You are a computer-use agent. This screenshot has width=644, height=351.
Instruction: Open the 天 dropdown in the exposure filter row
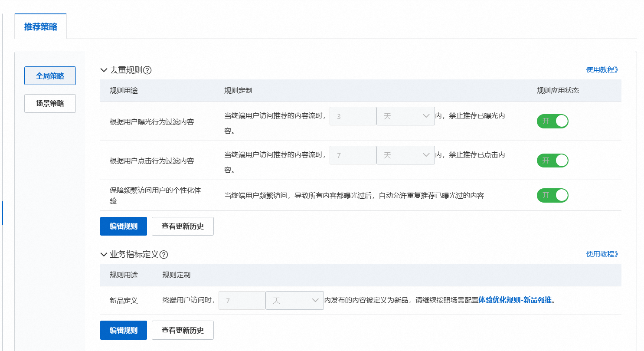pyautogui.click(x=405, y=116)
